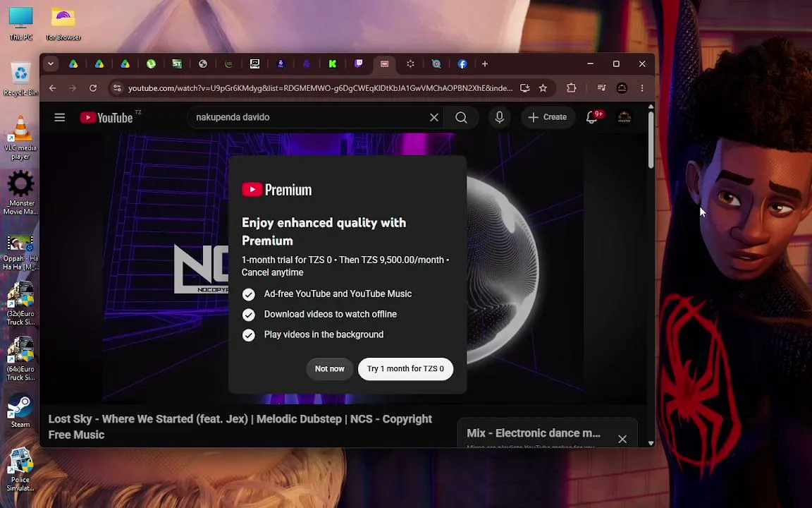Click the YouTube URL in address bar
Image resolution: width=812 pixels, height=508 pixels.
tap(320, 88)
